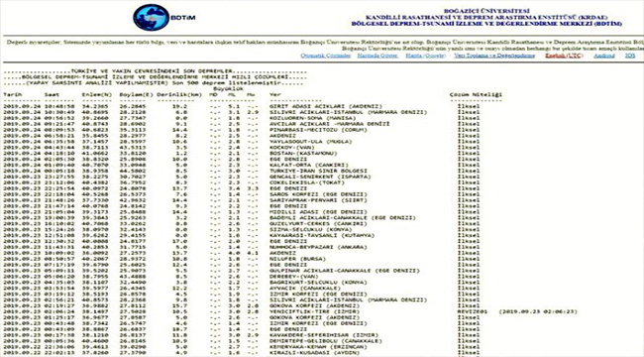This screenshot has width=644, height=357.
Task: Click the Çözüm Niteliği column header
Action: pyautogui.click(x=476, y=94)
